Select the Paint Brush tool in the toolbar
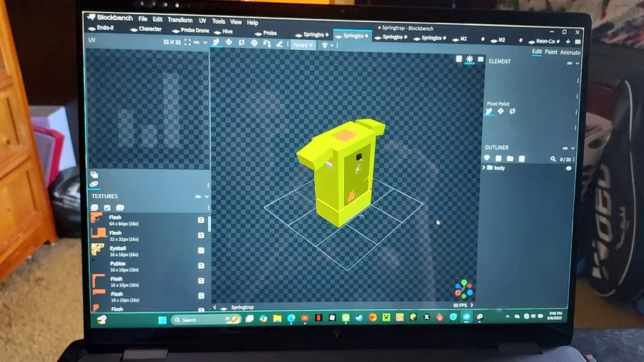The height and width of the screenshot is (362, 644). (279, 44)
